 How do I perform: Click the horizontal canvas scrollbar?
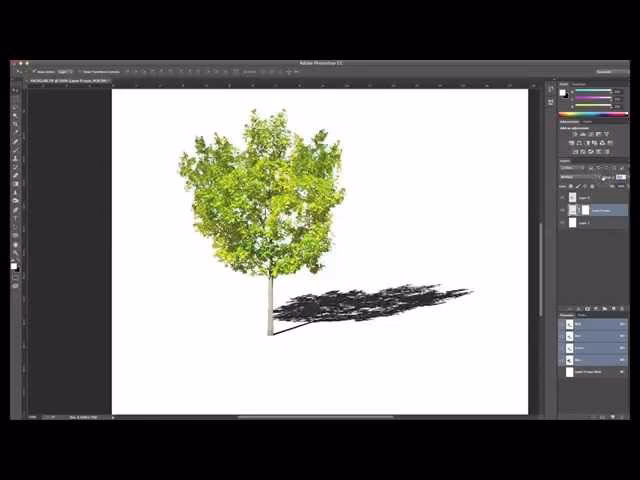[316, 417]
